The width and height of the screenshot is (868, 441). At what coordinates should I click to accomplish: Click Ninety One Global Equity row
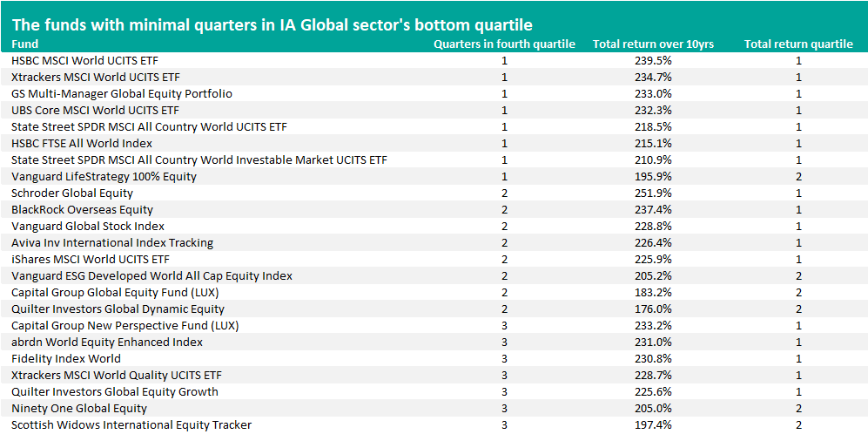pyautogui.click(x=79, y=408)
